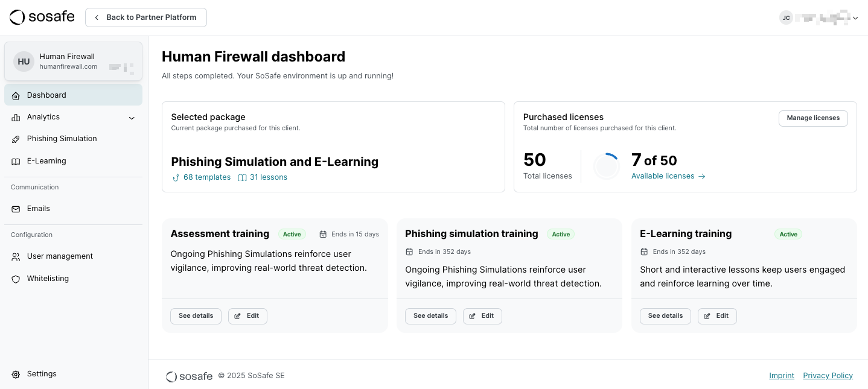Open the 31 lessons link
The width and height of the screenshot is (868, 389).
tap(268, 177)
